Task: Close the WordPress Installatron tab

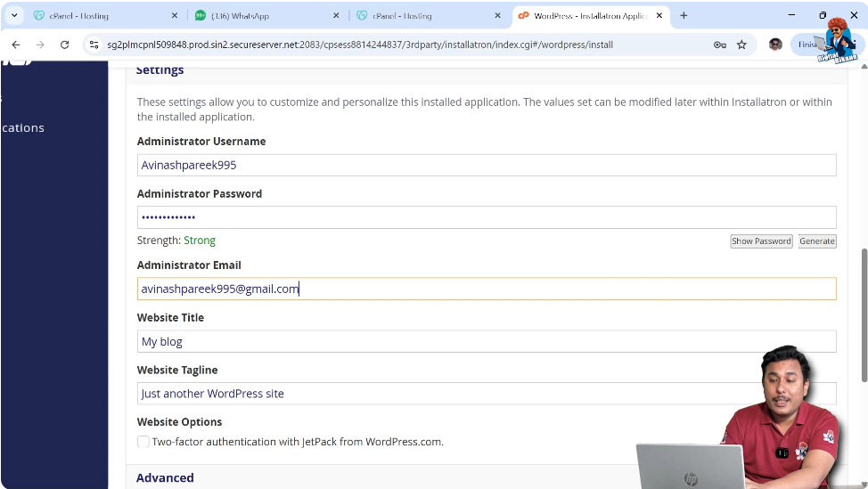Action: 659,15
